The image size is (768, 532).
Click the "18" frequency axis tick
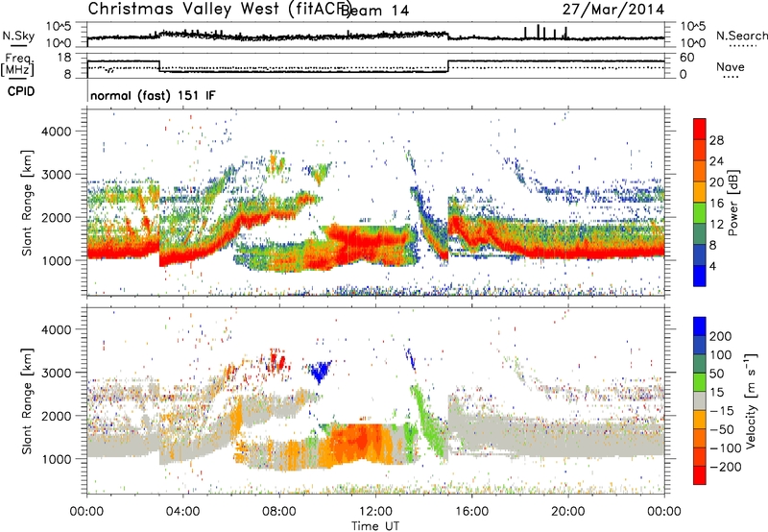[x=64, y=58]
